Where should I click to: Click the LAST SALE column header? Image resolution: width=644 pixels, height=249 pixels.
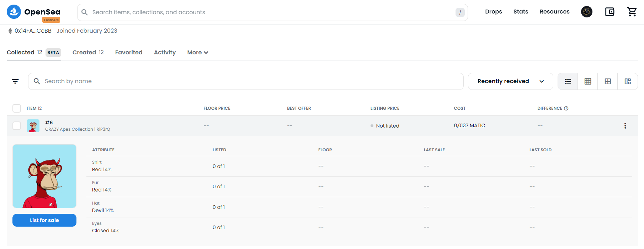tap(434, 150)
